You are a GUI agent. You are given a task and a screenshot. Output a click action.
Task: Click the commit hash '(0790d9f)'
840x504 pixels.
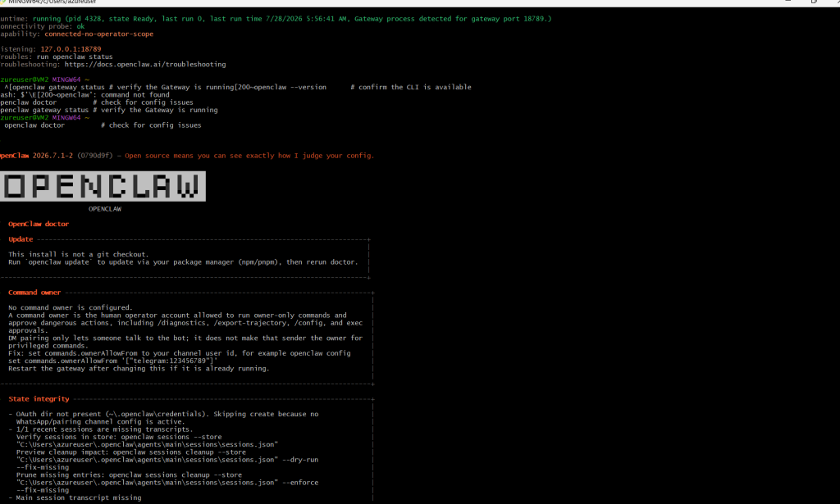tap(95, 156)
